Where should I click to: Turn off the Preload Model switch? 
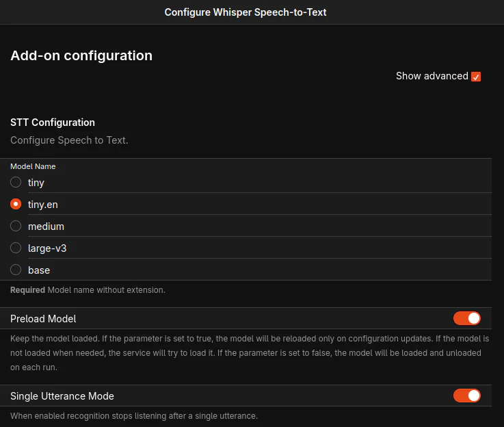click(467, 318)
